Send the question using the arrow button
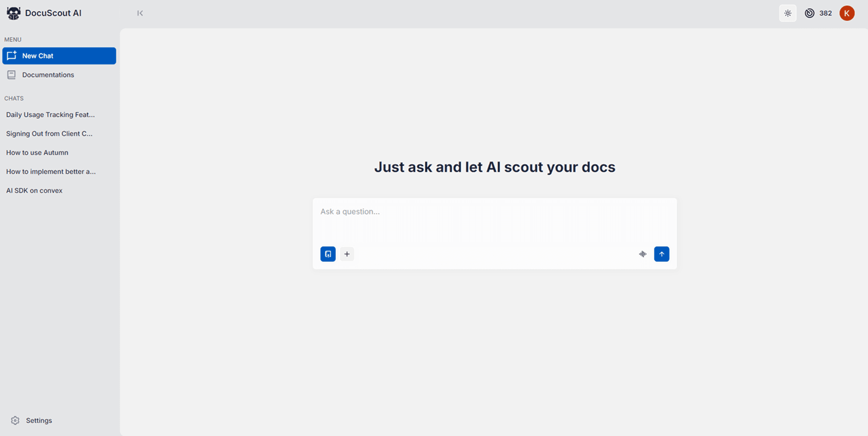This screenshot has width=868, height=436. tap(662, 254)
